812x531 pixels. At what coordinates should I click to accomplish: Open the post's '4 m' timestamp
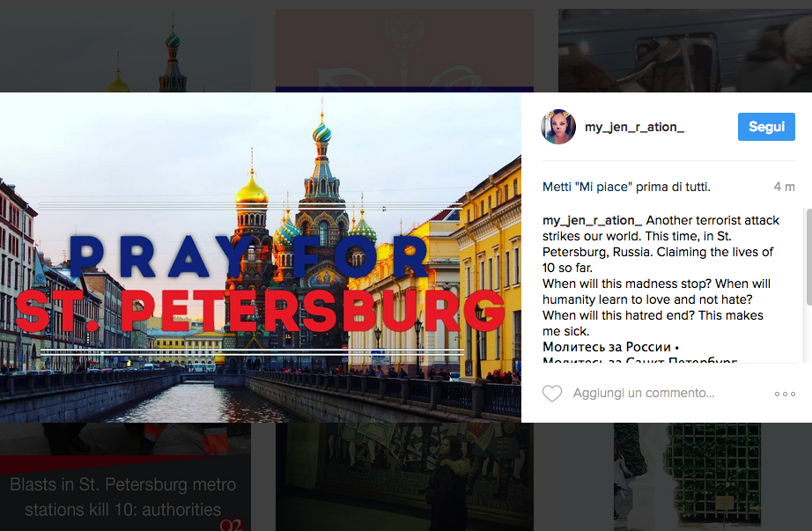[784, 187]
